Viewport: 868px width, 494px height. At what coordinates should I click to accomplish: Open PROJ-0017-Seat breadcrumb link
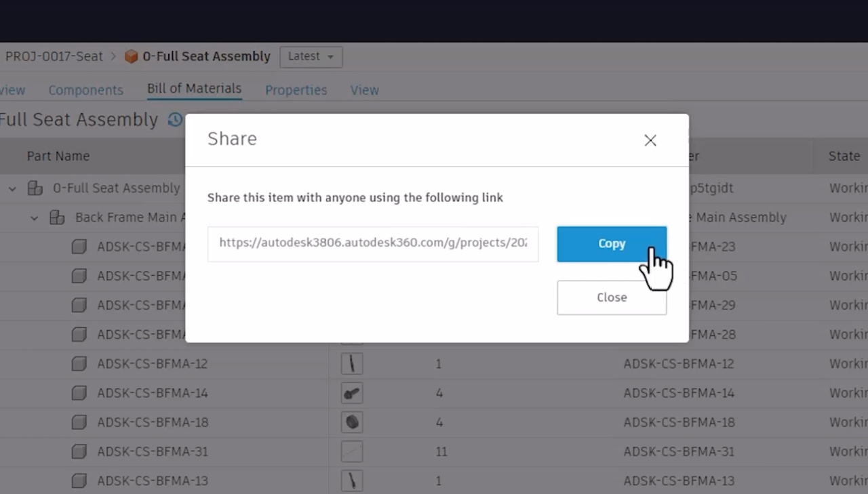(x=54, y=57)
